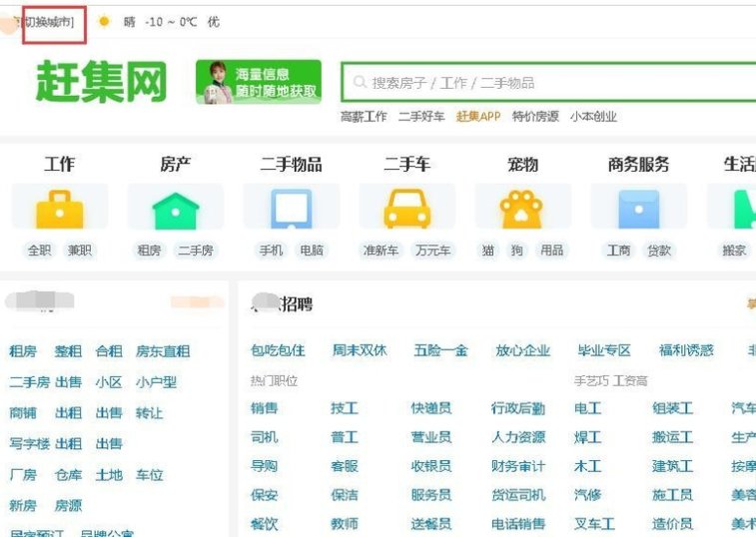Open 合租 in the housing list
This screenshot has height=537, width=756.
coord(109,351)
